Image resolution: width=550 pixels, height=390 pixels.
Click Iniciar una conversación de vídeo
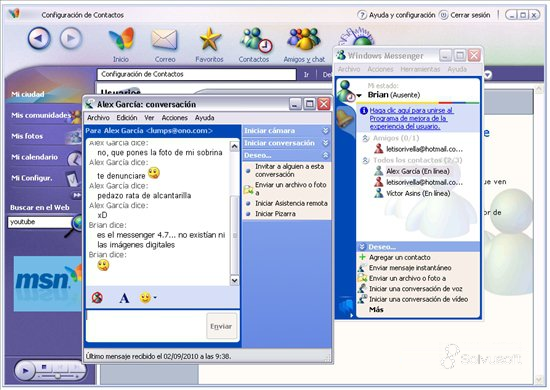(418, 299)
